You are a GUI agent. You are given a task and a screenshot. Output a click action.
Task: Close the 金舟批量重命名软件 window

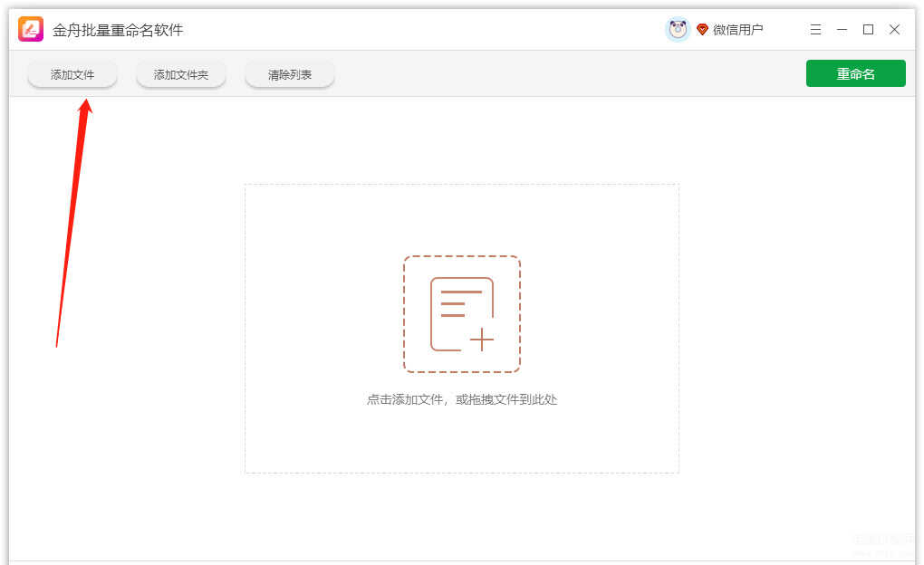pyautogui.click(x=894, y=30)
